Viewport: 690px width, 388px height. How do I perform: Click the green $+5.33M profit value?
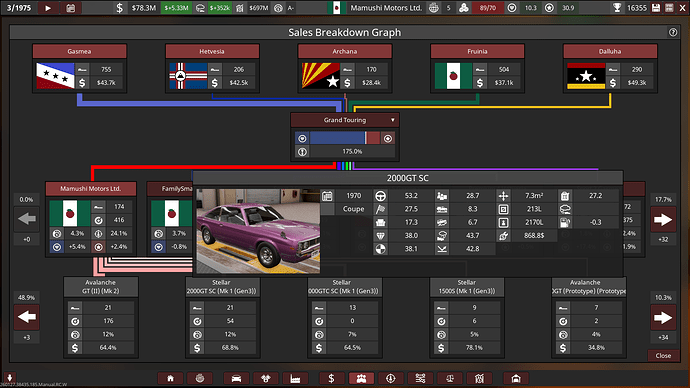176,8
